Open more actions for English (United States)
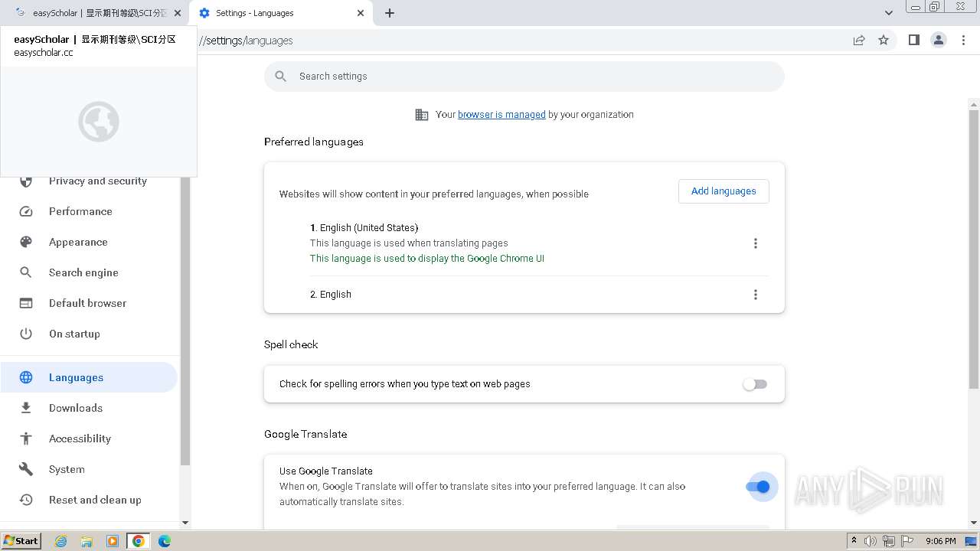 click(756, 243)
